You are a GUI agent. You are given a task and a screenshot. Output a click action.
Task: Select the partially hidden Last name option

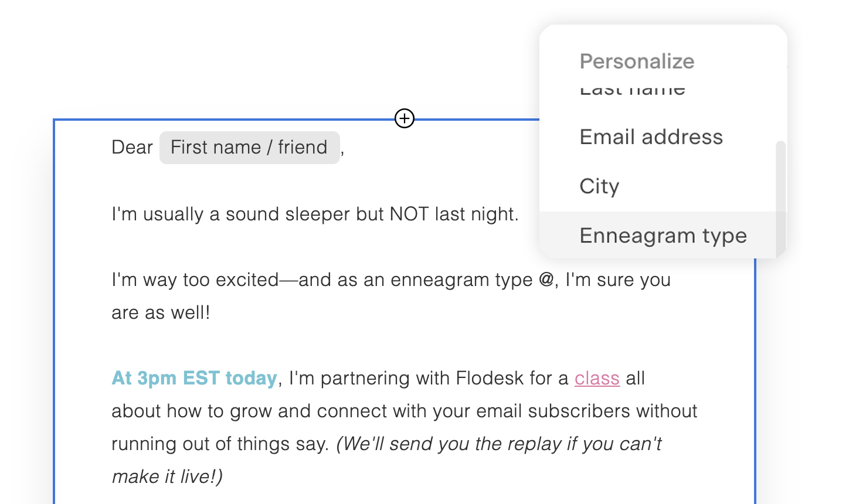click(632, 91)
